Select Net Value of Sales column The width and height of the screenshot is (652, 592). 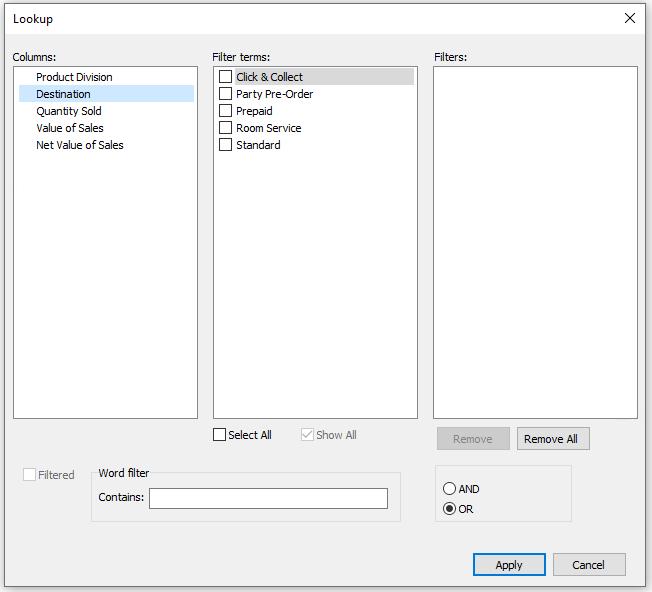click(x=80, y=145)
